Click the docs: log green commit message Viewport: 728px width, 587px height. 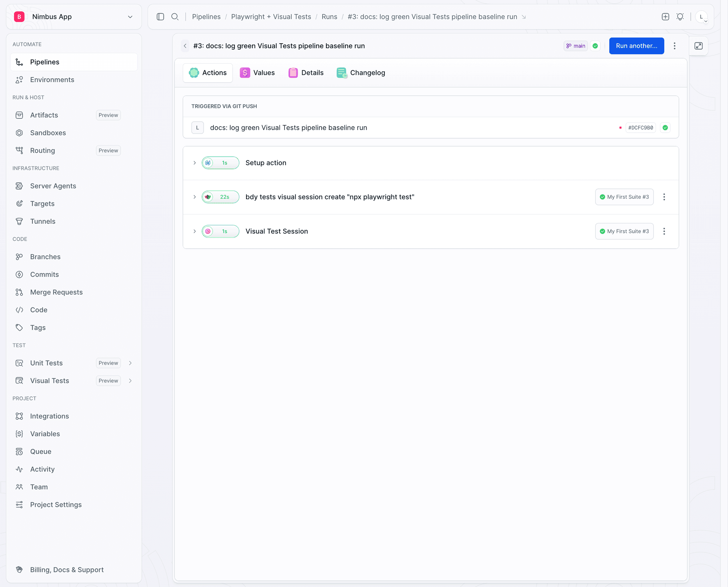pos(289,128)
